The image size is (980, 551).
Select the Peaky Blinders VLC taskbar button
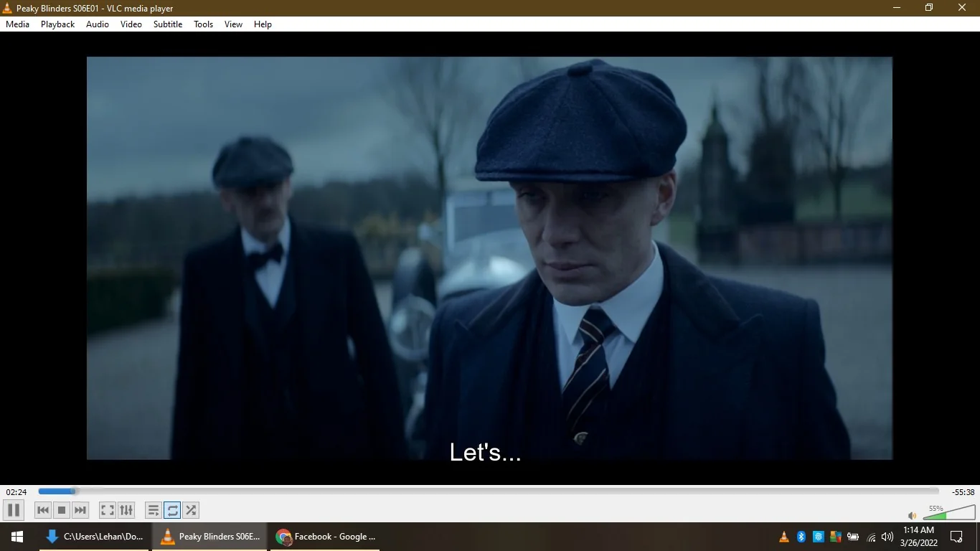pos(210,537)
